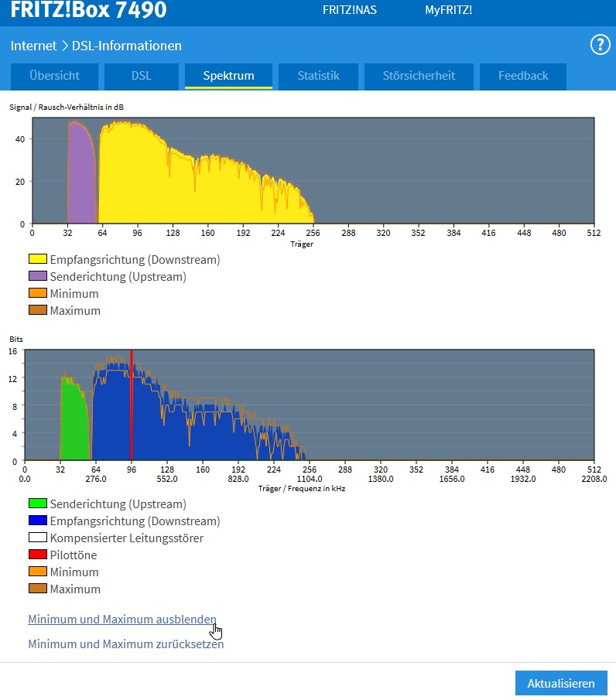Click green Senderichtung (Upstream) swatch
This screenshot has width=616, height=700.
click(x=38, y=503)
